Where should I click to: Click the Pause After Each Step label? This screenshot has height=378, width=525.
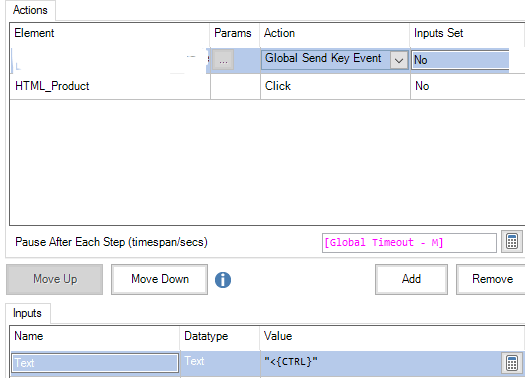[x=111, y=242]
